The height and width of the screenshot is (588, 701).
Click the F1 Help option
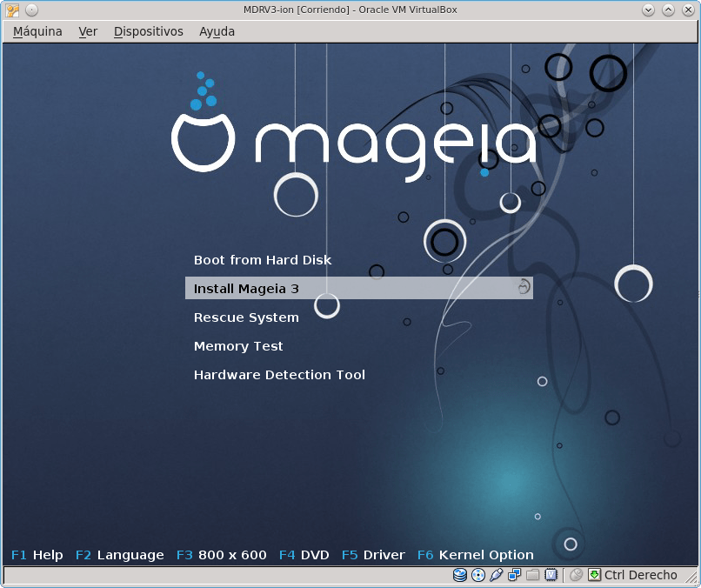[36, 555]
